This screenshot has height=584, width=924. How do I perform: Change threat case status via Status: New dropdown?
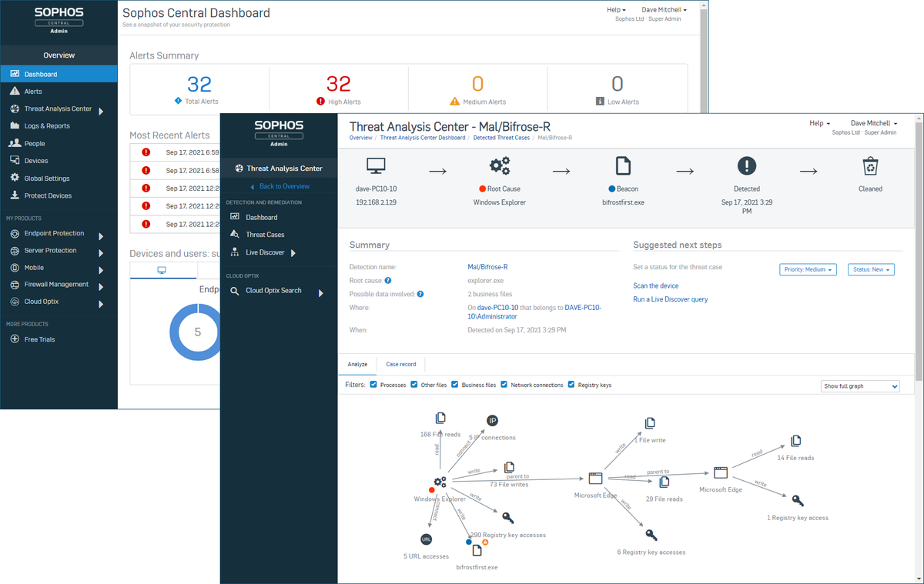(869, 269)
